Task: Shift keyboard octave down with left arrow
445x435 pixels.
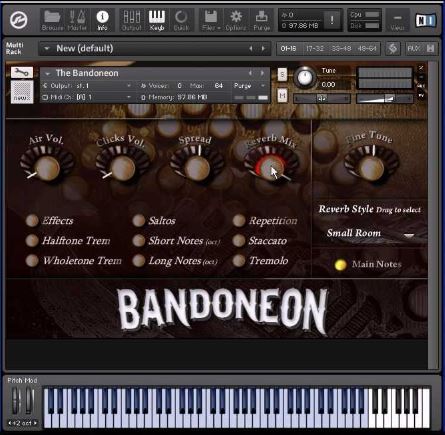Action: 10,423
